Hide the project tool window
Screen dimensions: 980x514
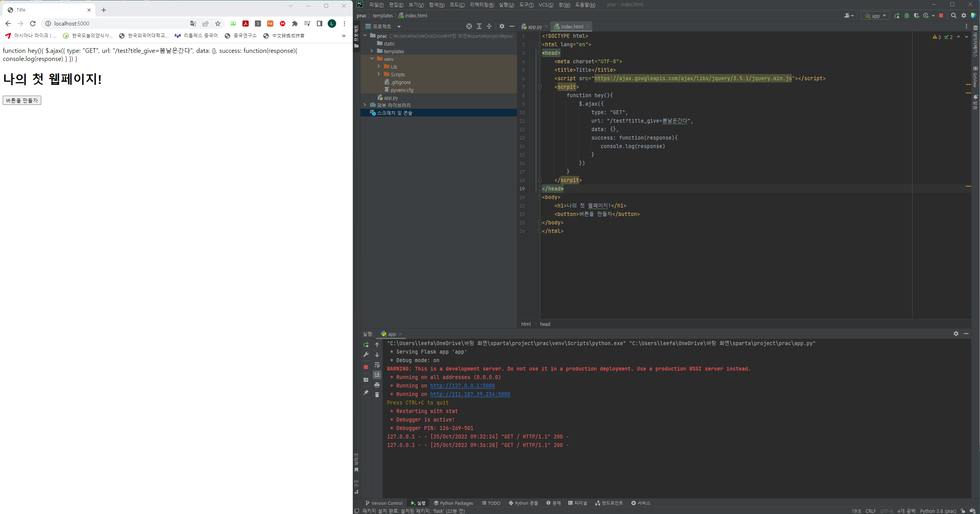512,26
